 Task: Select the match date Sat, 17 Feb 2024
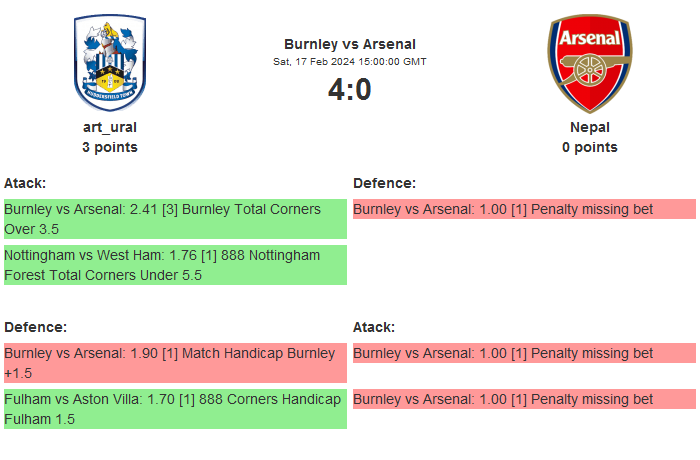(x=350, y=62)
